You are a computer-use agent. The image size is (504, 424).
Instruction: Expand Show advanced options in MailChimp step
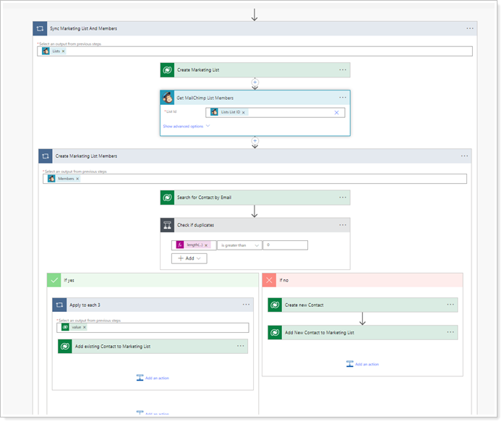click(x=186, y=126)
